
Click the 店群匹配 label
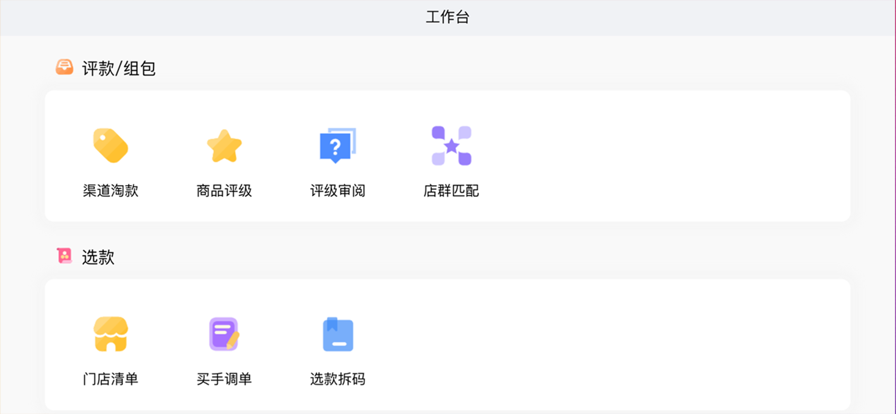click(x=451, y=191)
